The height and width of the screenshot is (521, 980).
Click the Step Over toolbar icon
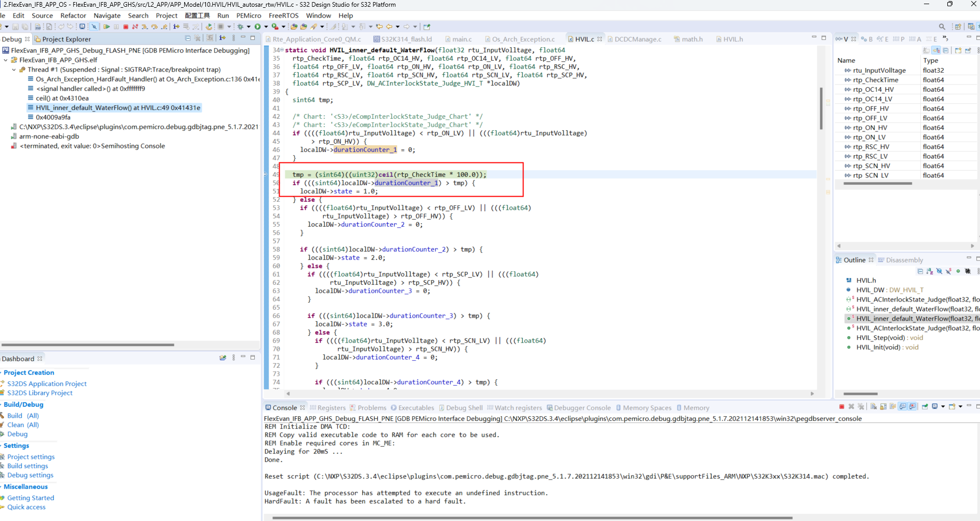(155, 26)
